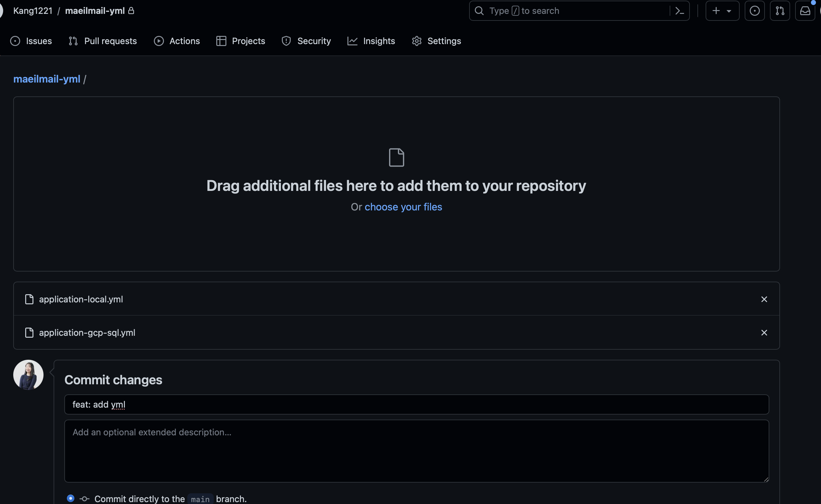Click the application-local.yml file name

tap(81, 299)
